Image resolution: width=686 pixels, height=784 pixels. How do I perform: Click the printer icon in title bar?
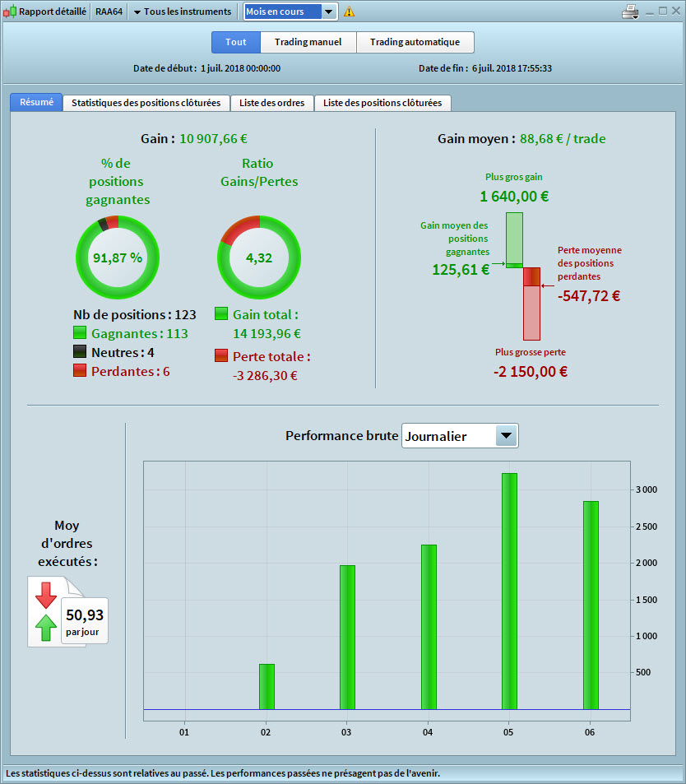[x=629, y=12]
